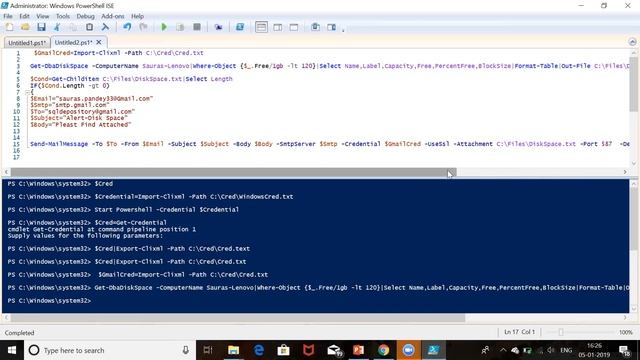
Task: Click the console pane horizontal scrollbar thumb
Action: (x=238, y=318)
